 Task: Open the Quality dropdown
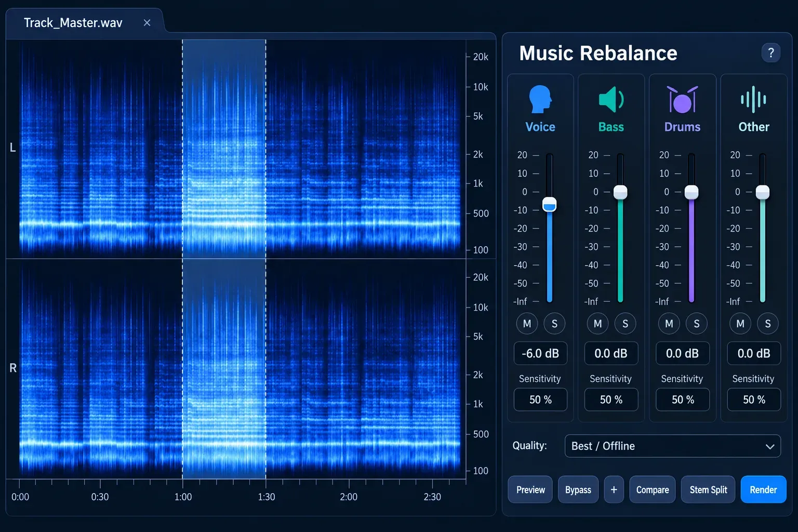point(672,446)
